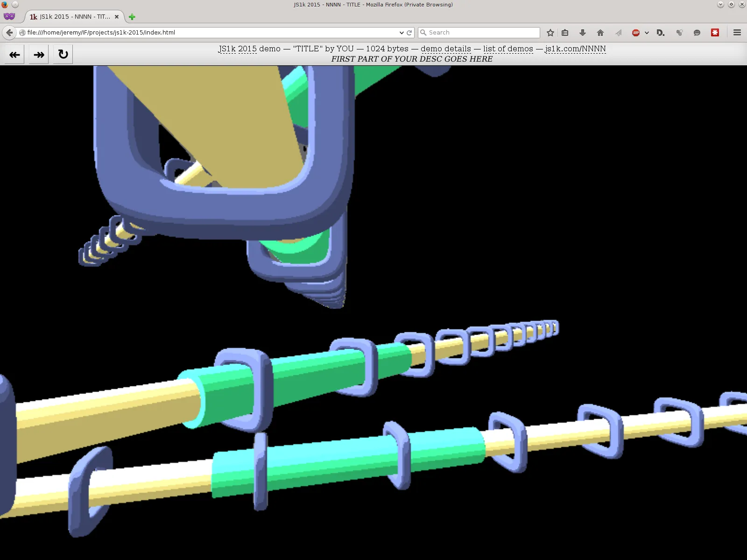Go to the Firefox home page
Image resolution: width=747 pixels, height=560 pixels.
tap(600, 33)
